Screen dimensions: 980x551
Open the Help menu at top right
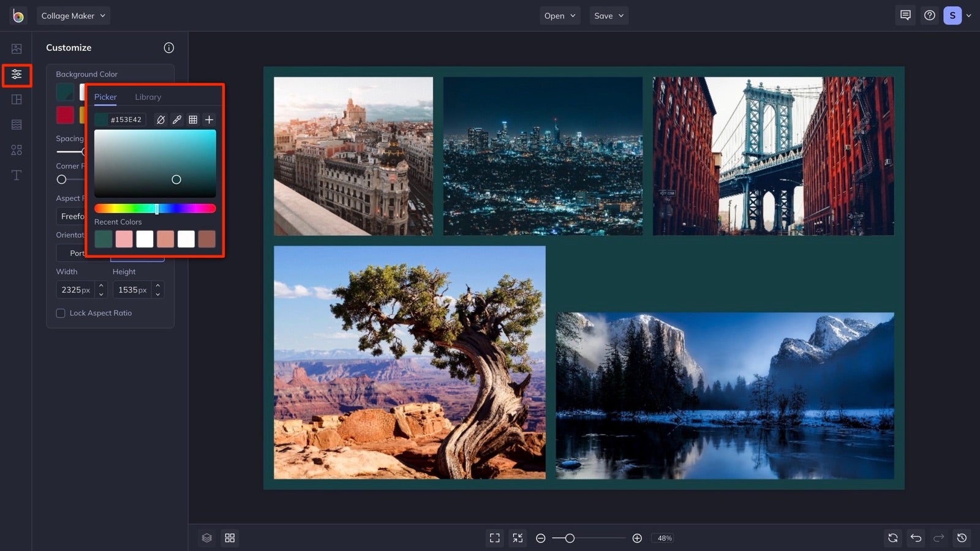[929, 15]
